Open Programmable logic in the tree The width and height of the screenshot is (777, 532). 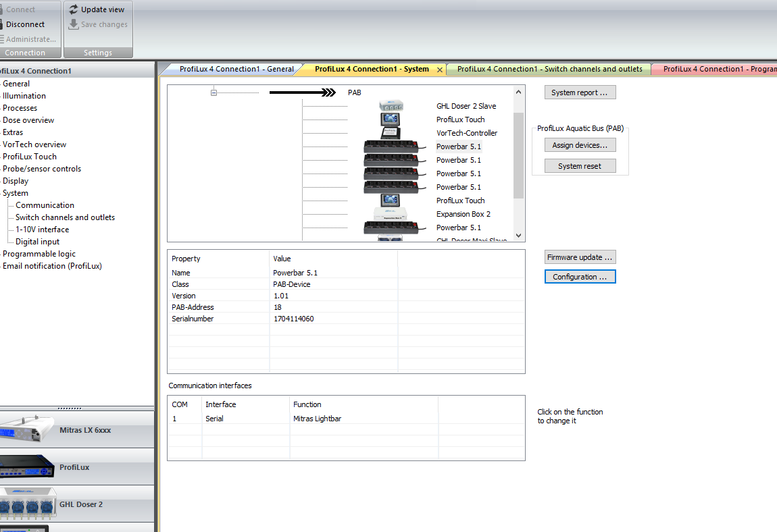[x=39, y=254]
